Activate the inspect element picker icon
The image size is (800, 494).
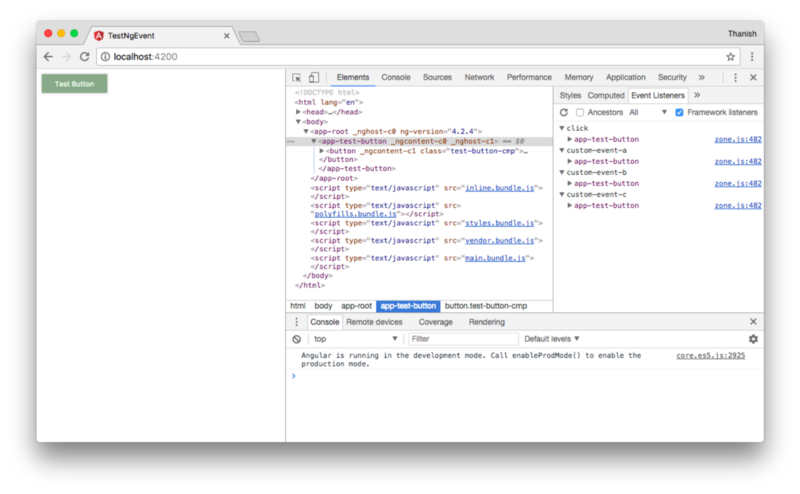coord(297,77)
